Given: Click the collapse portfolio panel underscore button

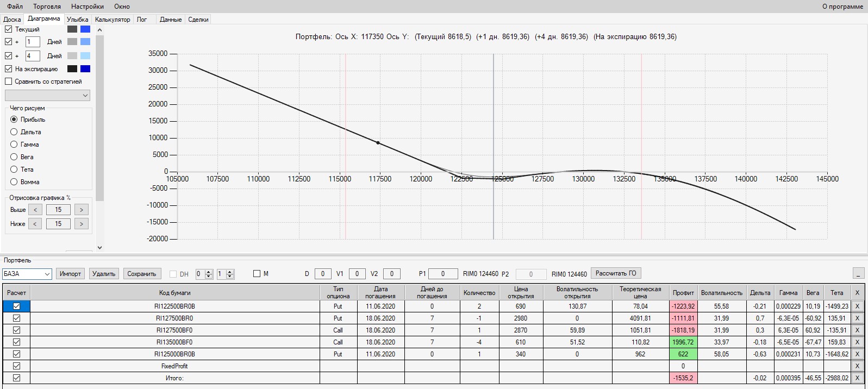Looking at the screenshot, I should click(859, 273).
